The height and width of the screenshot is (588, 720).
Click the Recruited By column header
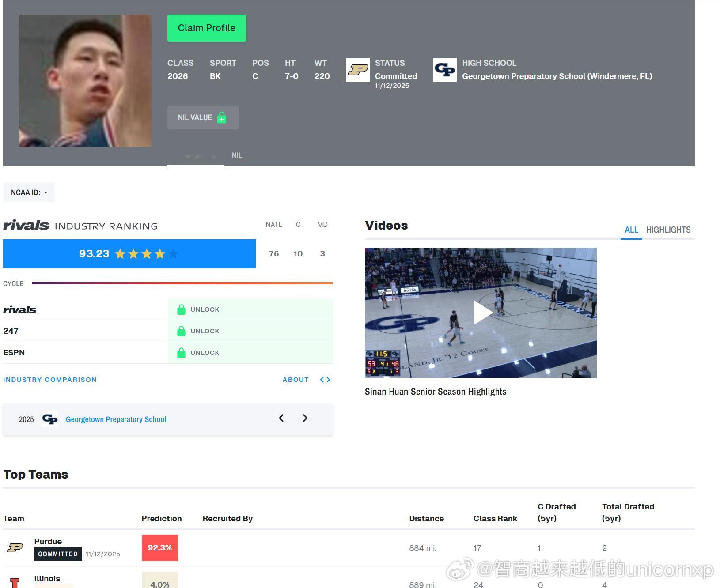(227, 519)
